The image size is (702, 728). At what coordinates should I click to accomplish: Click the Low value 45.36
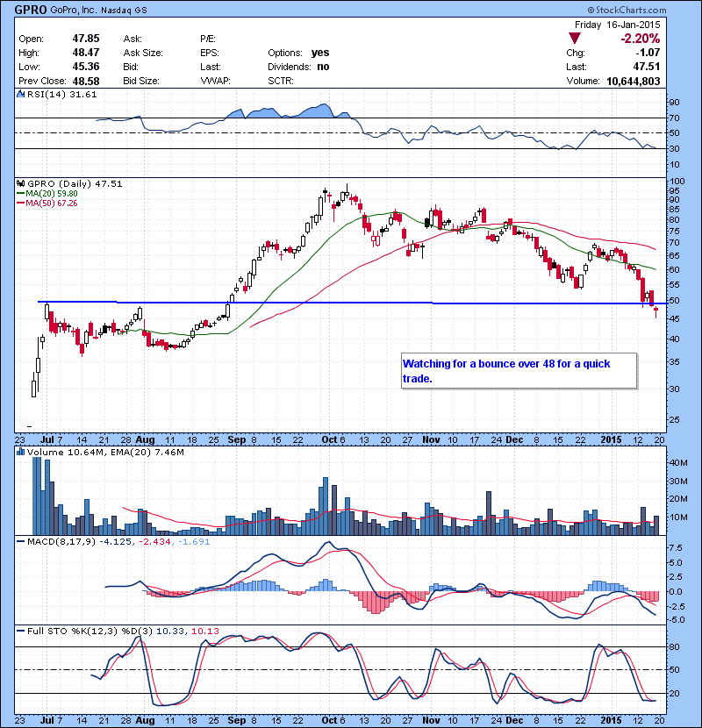pyautogui.click(x=86, y=67)
